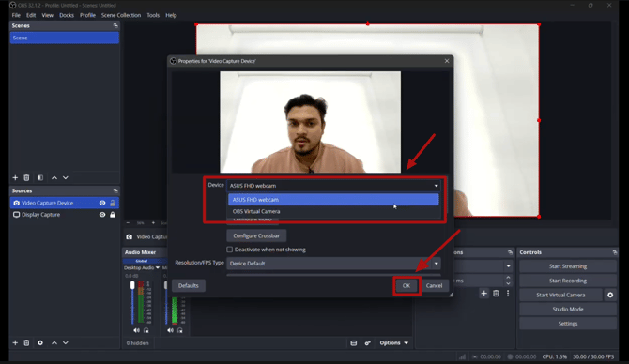Open Configure Crossbar
Viewport: 629px width, 364px height.
(x=256, y=235)
